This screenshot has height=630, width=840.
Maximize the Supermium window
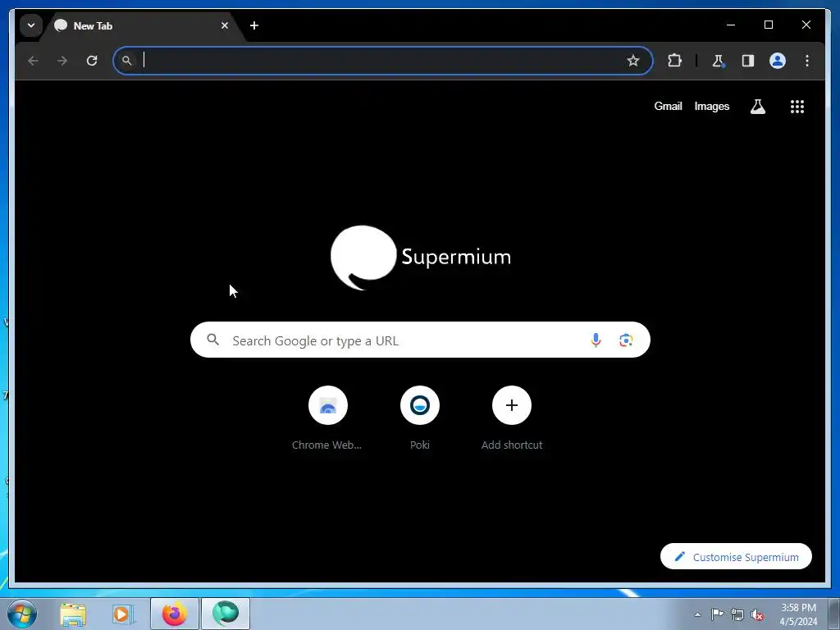768,25
